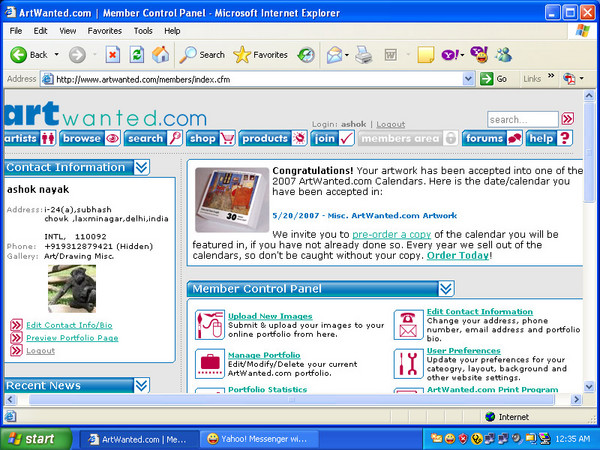The image size is (600, 450).
Task: Open Yahoo Messenger smiley toolbar icon
Action: (x=479, y=55)
